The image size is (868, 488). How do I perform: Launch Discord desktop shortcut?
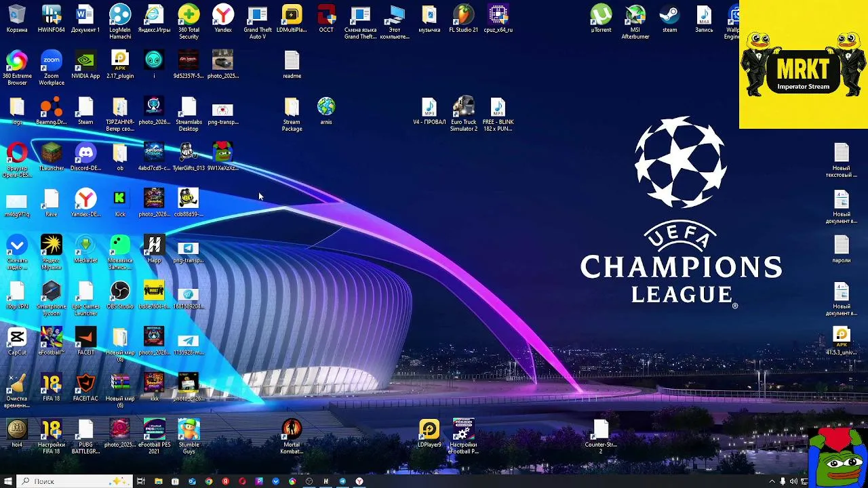click(x=85, y=157)
